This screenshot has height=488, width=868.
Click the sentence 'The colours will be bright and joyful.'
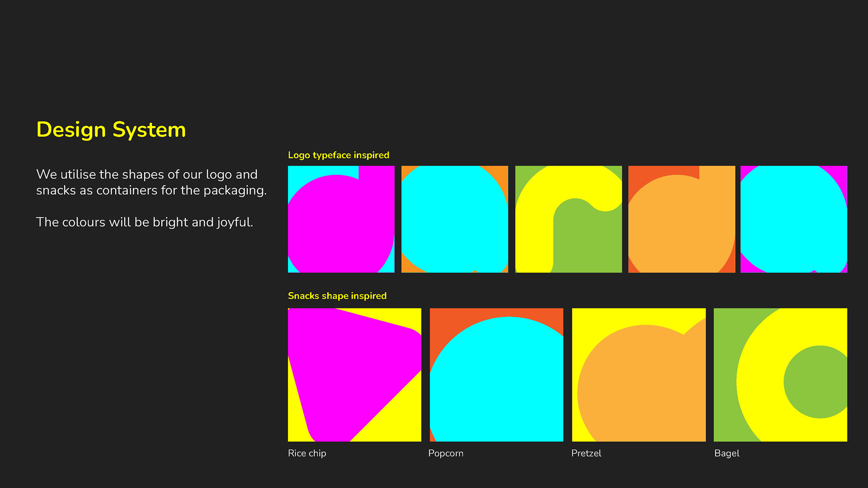click(145, 222)
